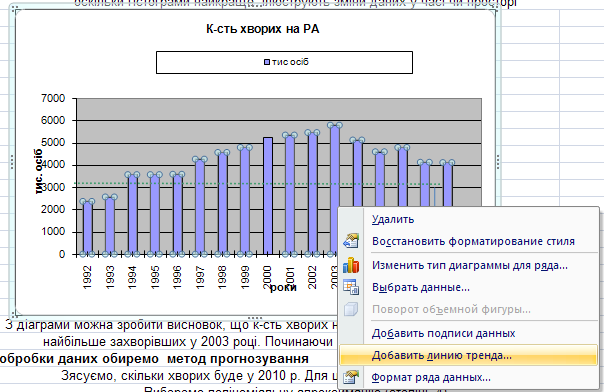Open Изменить тип диаграммы для ряда

click(x=470, y=265)
